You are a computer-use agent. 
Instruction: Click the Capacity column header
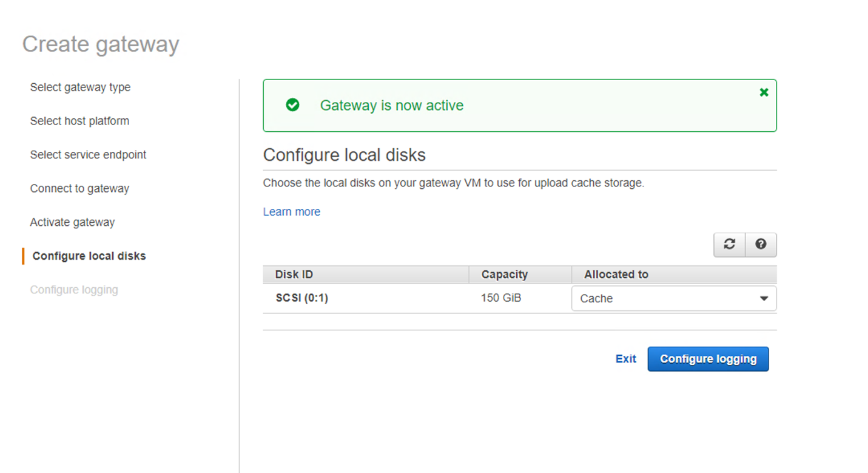coord(505,274)
